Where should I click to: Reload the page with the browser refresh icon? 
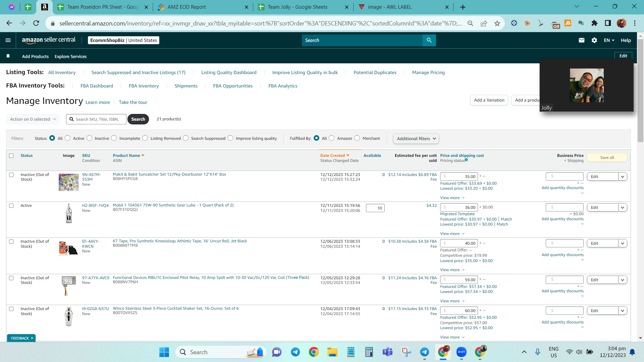point(36,23)
